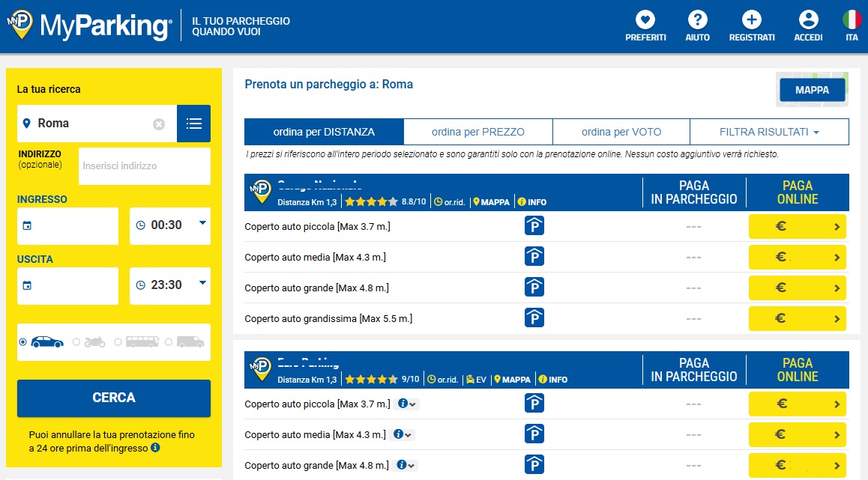Sort results with ordina per VOTO
868x480 pixels.
621,132
